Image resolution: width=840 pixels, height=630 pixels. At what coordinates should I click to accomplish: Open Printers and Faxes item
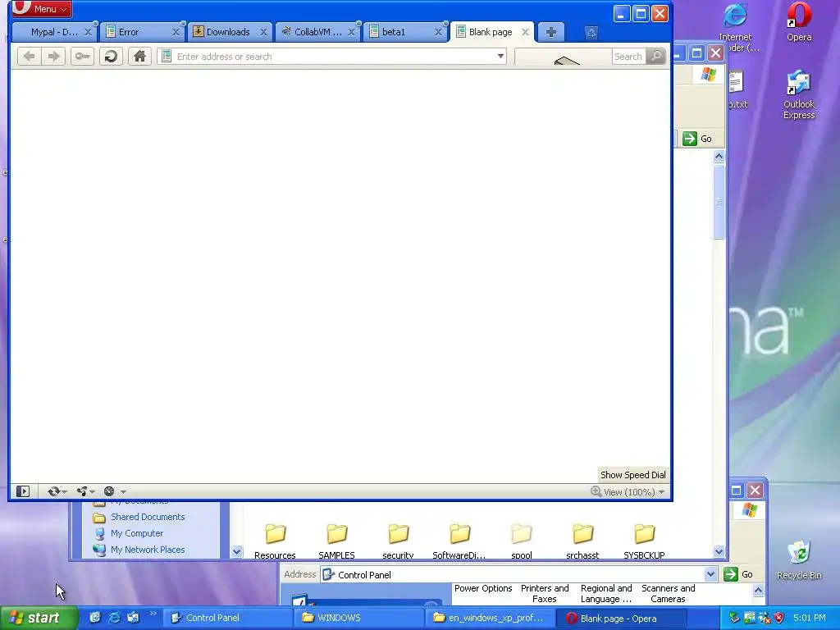click(x=545, y=594)
